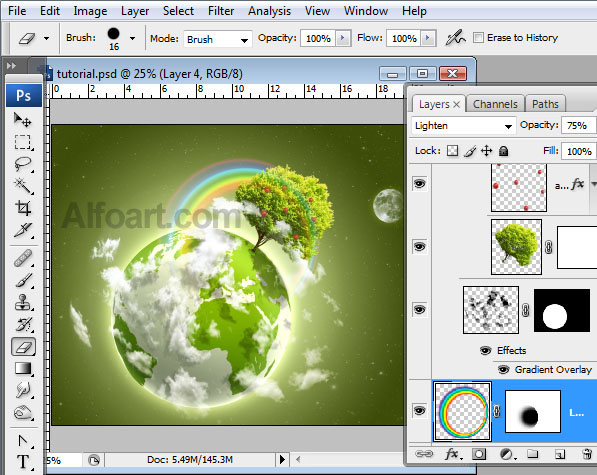Toggle Gradient Overlay visibility eye

[503, 369]
